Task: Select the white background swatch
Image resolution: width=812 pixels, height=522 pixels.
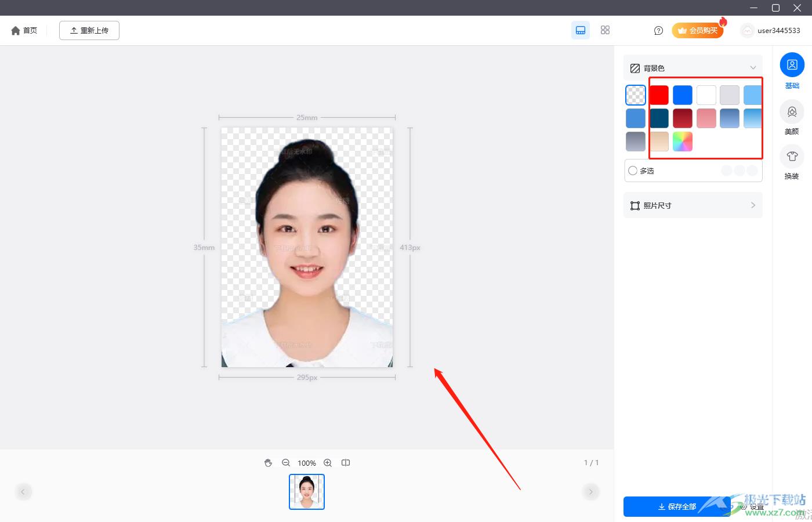Action: click(x=706, y=95)
